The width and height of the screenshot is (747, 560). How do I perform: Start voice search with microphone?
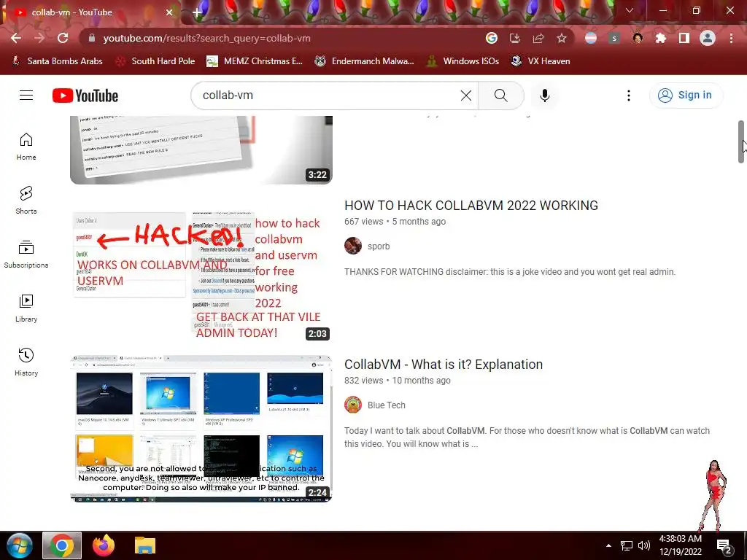pyautogui.click(x=544, y=96)
